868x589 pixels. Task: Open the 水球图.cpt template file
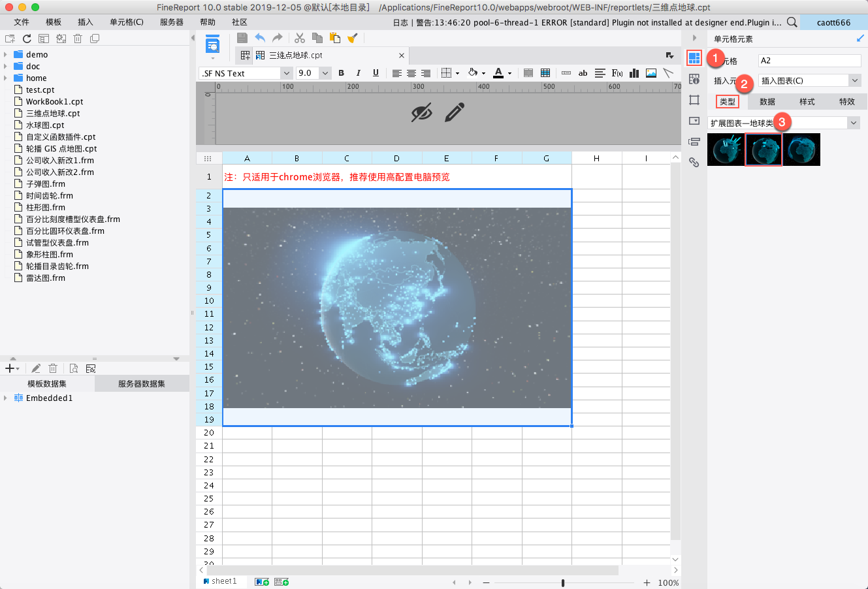[45, 125]
